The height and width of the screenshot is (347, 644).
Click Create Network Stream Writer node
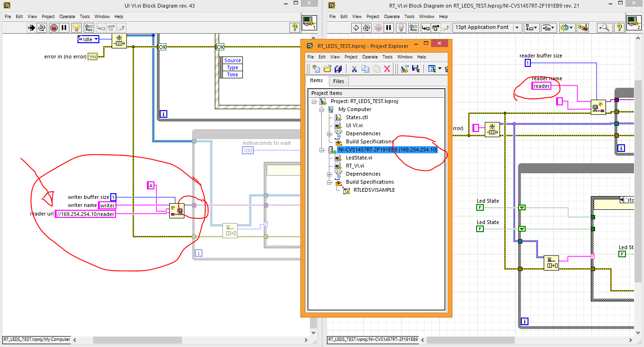[x=177, y=210]
